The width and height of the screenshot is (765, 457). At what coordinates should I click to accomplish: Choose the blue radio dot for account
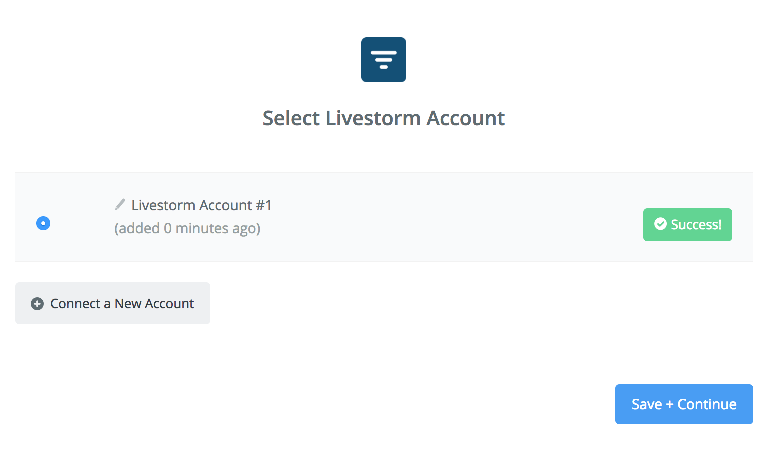tap(43, 223)
